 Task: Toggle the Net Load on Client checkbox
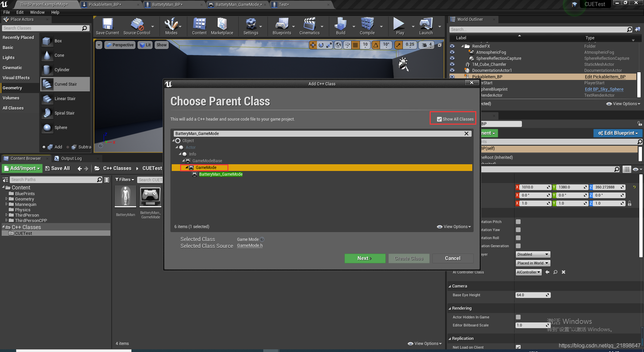[x=518, y=347]
